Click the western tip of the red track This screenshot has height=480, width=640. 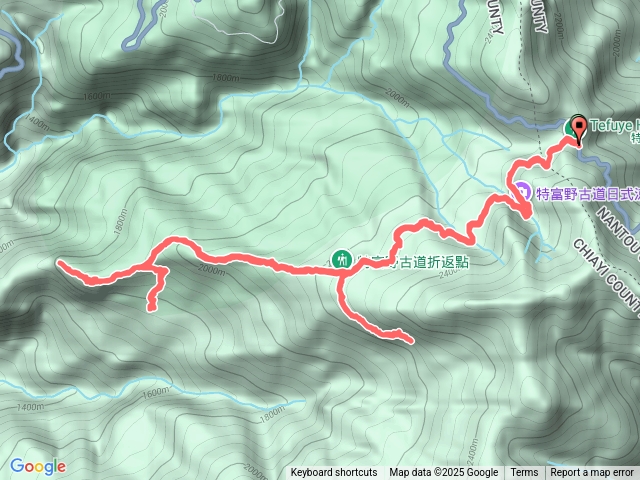click(60, 263)
